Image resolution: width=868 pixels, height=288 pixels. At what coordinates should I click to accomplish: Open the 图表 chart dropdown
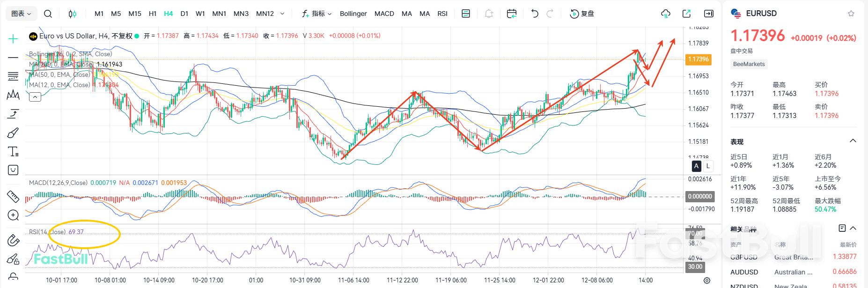click(21, 14)
